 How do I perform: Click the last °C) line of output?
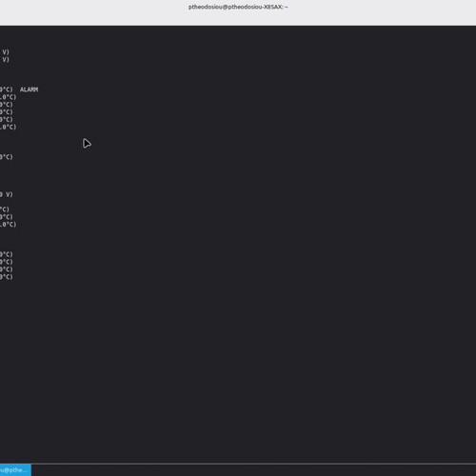pos(7,277)
